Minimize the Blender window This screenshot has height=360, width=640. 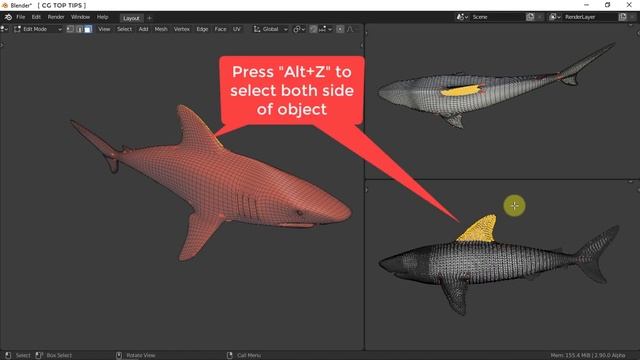coord(587,5)
